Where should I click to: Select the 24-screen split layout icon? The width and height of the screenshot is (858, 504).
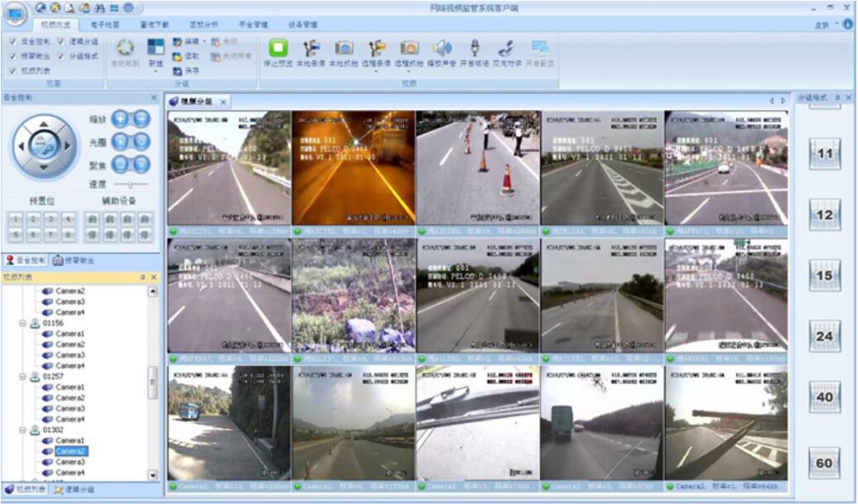(824, 336)
